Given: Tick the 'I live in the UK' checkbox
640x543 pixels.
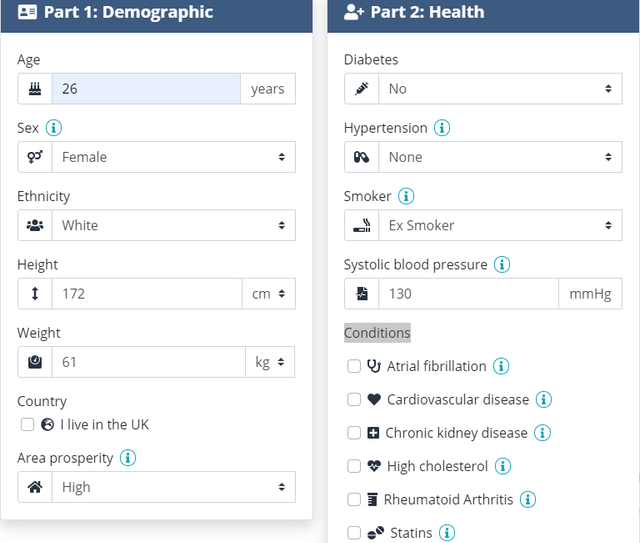Looking at the screenshot, I should point(27,424).
